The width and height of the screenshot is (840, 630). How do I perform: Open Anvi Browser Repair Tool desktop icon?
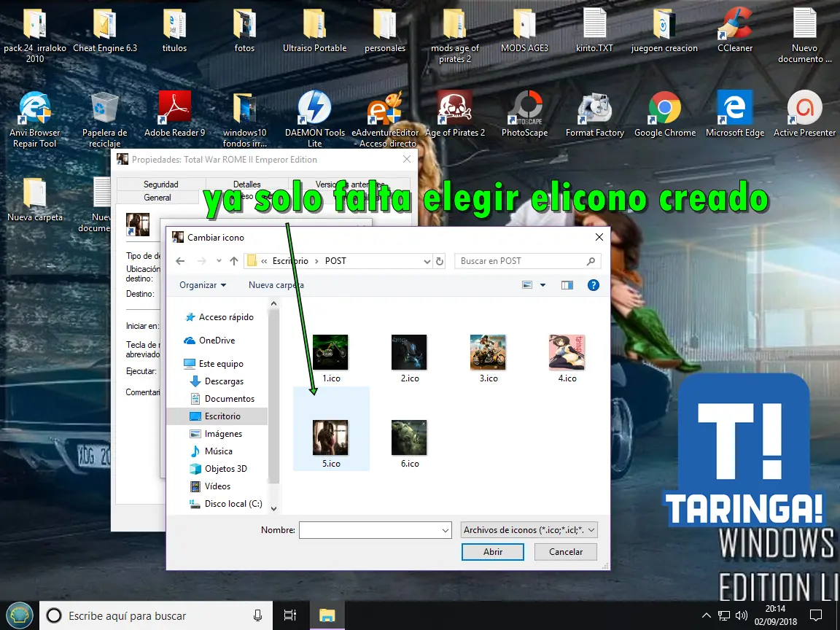(x=35, y=119)
